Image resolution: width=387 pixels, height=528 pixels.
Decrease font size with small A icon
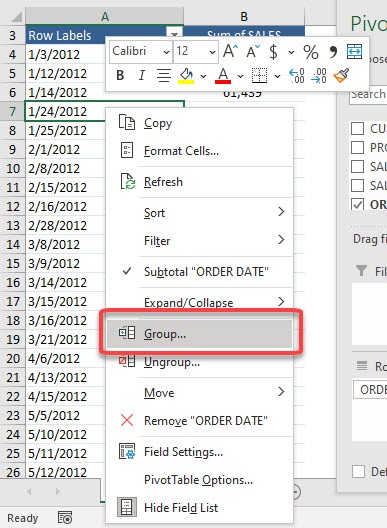[x=252, y=52]
